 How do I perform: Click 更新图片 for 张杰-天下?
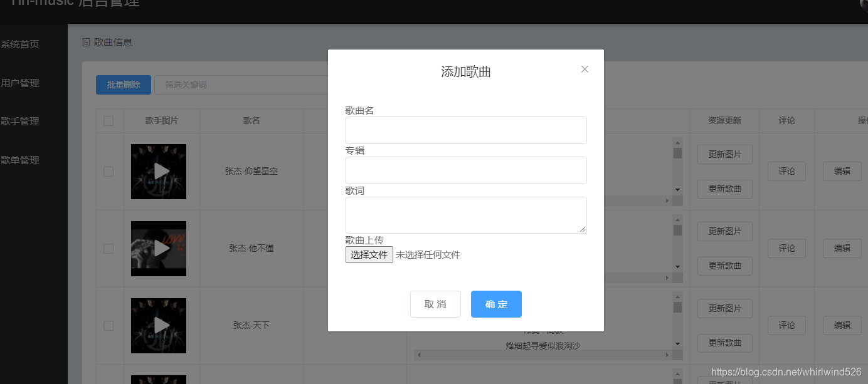[725, 308]
